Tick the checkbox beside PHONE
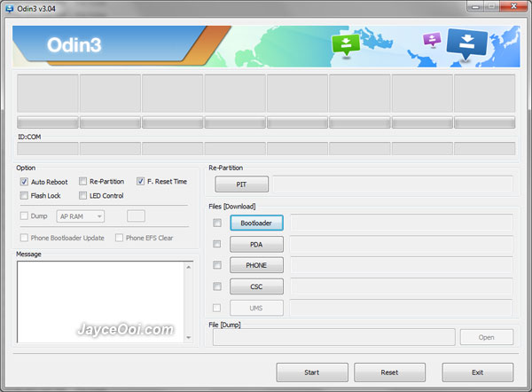The image size is (532, 392). (x=217, y=264)
